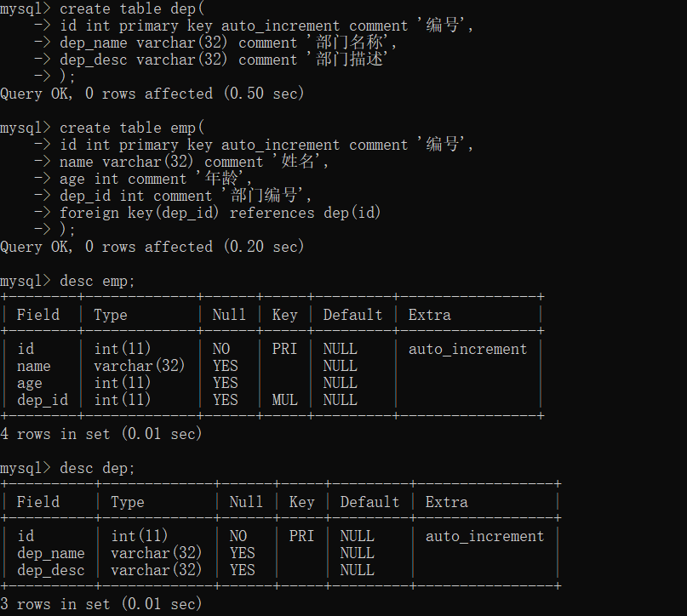This screenshot has width=687, height=616.
Task: Click 'varchar(32)' type in the name row
Action: point(139,366)
